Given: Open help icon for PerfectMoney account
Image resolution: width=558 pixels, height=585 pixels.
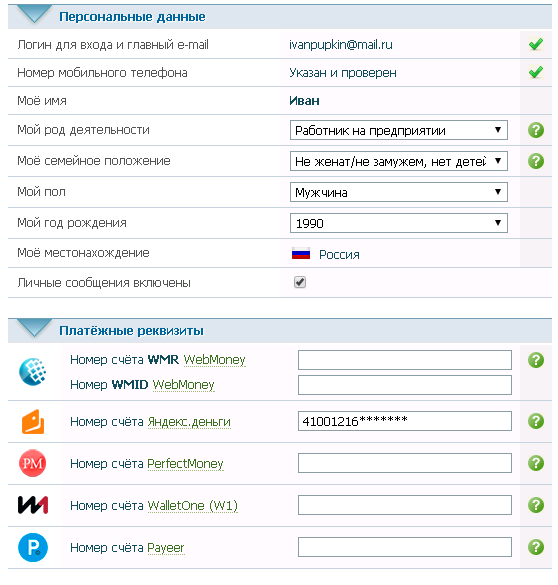Looking at the screenshot, I should tap(536, 463).
